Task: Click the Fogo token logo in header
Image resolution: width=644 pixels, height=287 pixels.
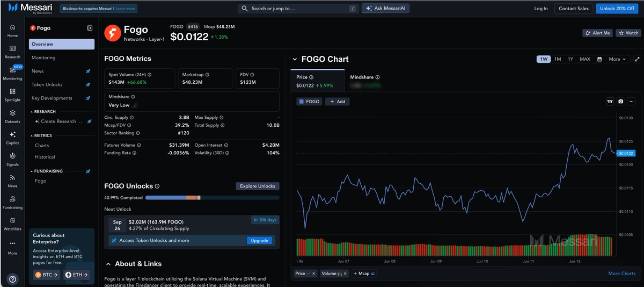Action: tap(113, 33)
